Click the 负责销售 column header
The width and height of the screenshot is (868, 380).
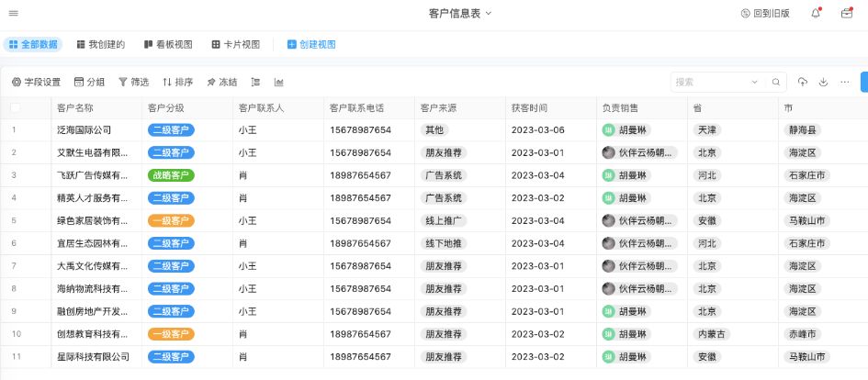click(641, 108)
